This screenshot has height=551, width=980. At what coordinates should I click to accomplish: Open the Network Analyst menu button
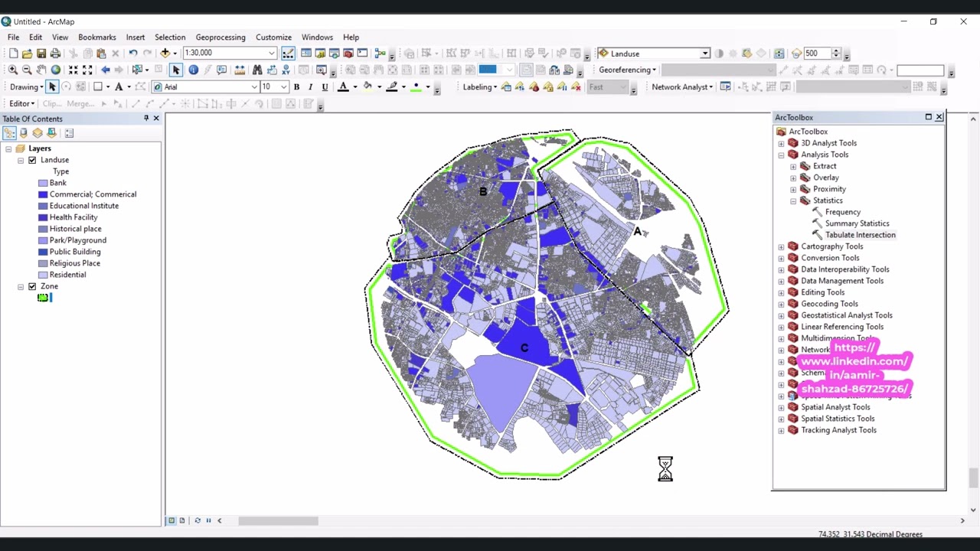[x=682, y=87]
